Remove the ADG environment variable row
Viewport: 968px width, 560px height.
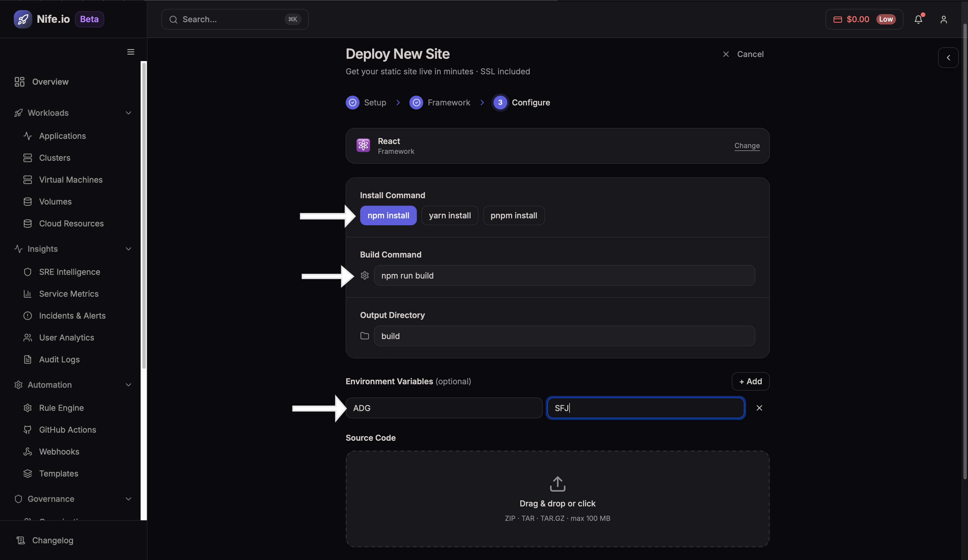(x=759, y=408)
